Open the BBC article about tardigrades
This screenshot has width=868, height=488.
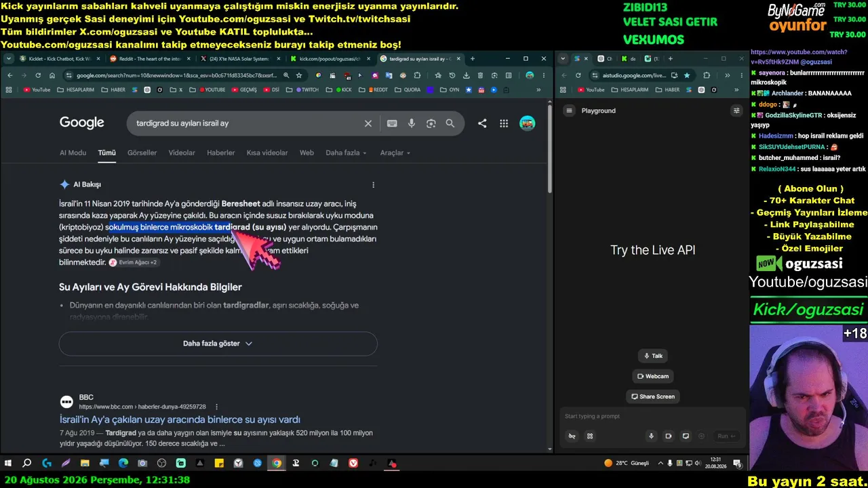180,420
